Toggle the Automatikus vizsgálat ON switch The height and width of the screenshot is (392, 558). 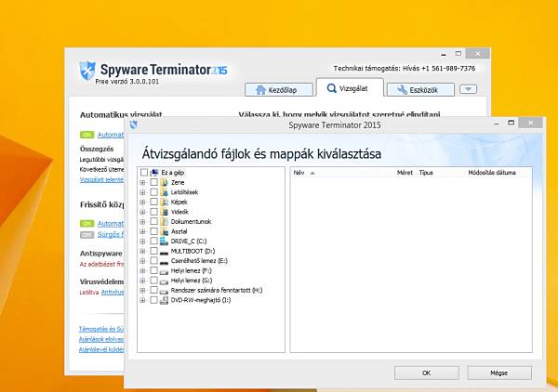point(86,135)
